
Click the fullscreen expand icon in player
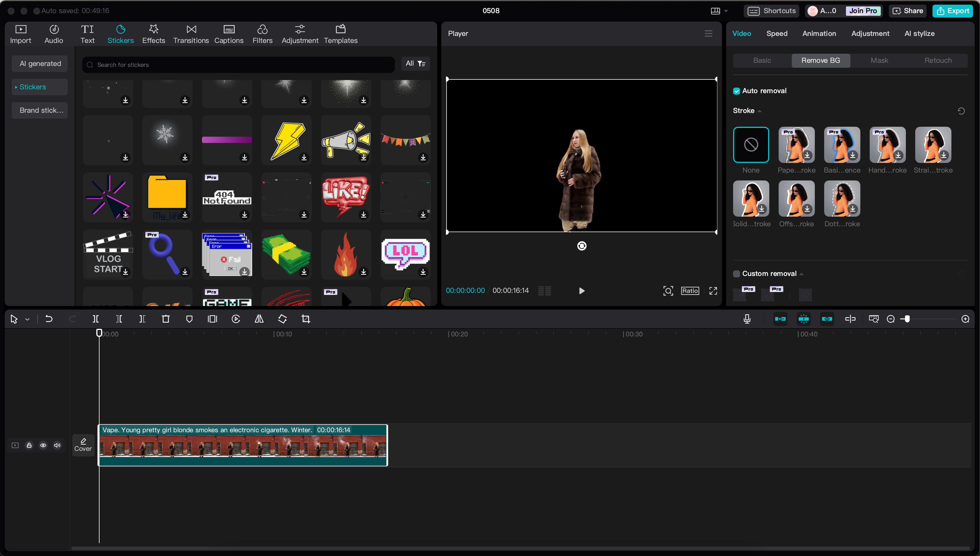coord(713,291)
